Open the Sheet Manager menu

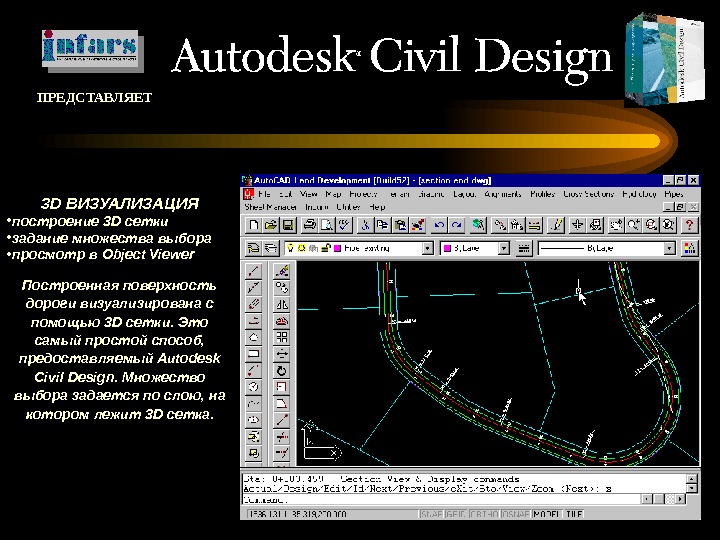[270, 207]
